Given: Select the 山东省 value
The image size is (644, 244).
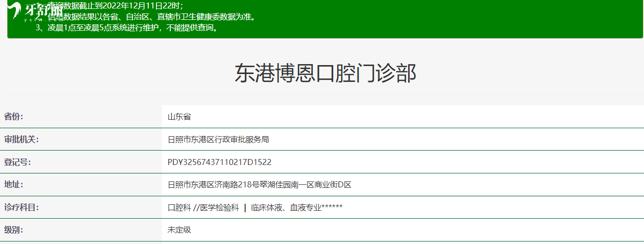Looking at the screenshot, I should coord(179,117).
